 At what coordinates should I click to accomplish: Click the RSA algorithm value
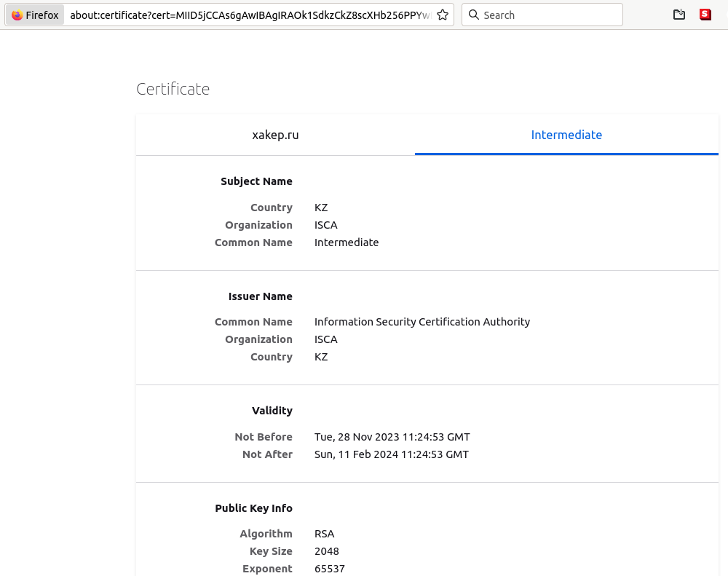pos(324,534)
